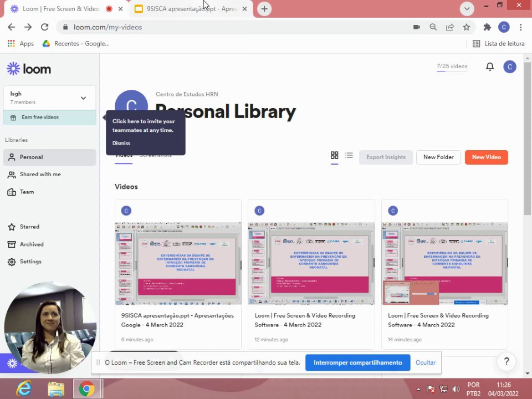This screenshot has height=399, width=532.
Task: Click Ocultar link in sharing bar
Action: tap(426, 362)
